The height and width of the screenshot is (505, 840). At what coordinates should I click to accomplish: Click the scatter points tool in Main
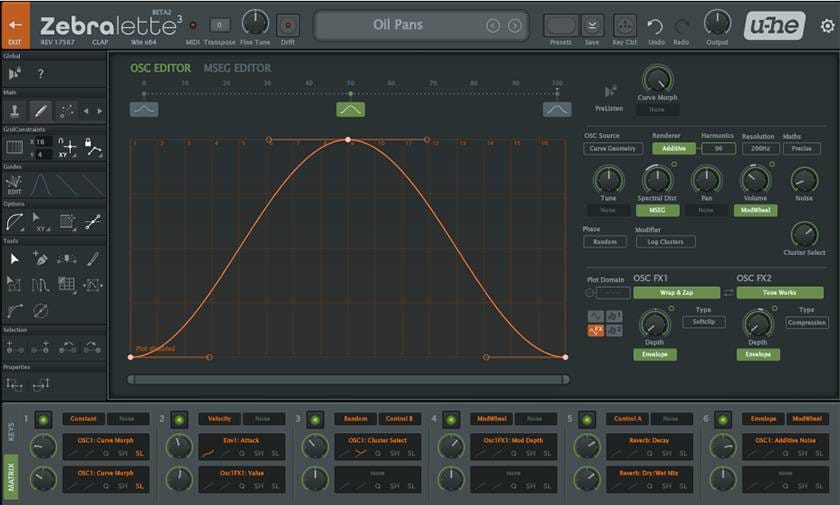pos(66,111)
